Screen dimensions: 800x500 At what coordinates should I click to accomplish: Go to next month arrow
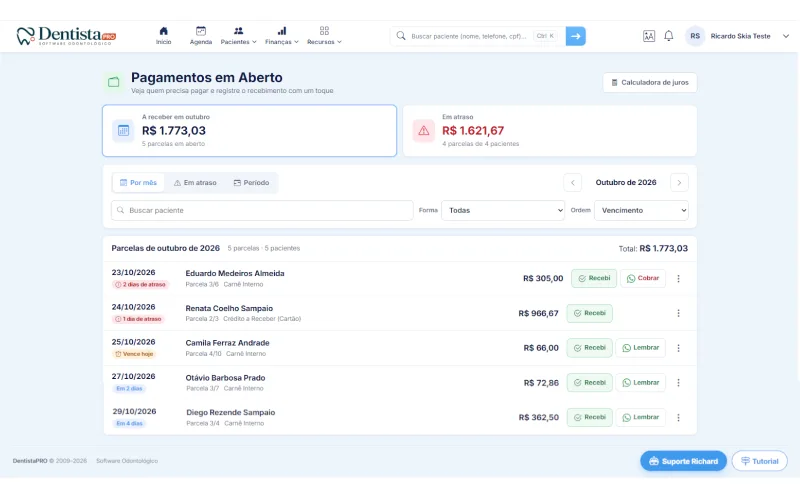pyautogui.click(x=679, y=183)
